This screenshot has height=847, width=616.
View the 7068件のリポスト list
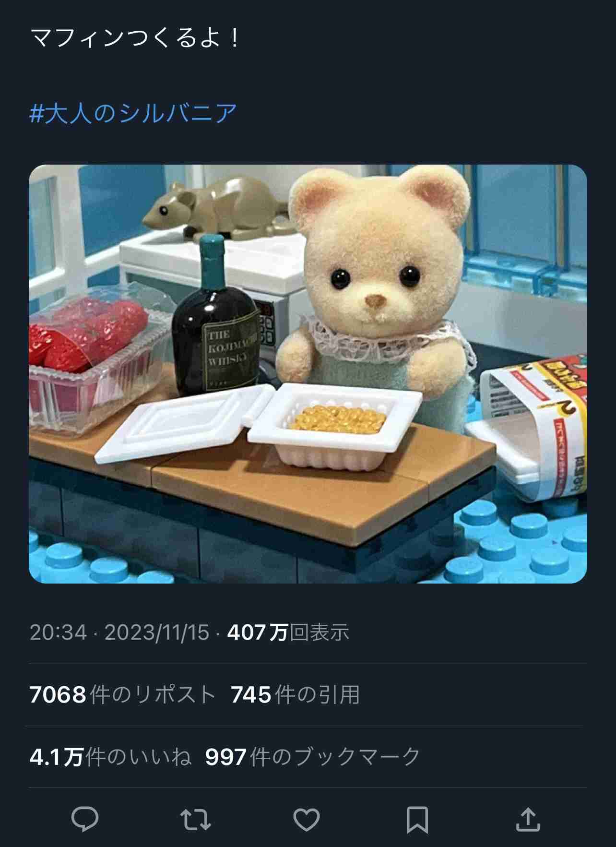(x=122, y=694)
